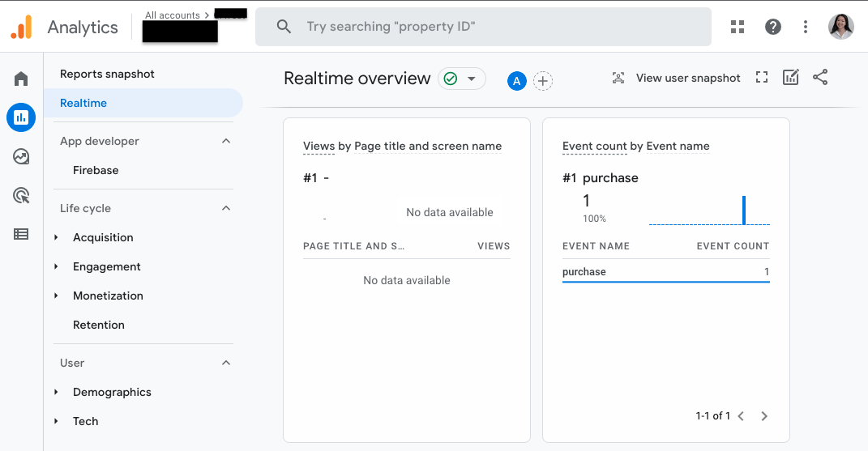The image size is (868, 451).
Task: Go to next page of events
Action: 764,416
